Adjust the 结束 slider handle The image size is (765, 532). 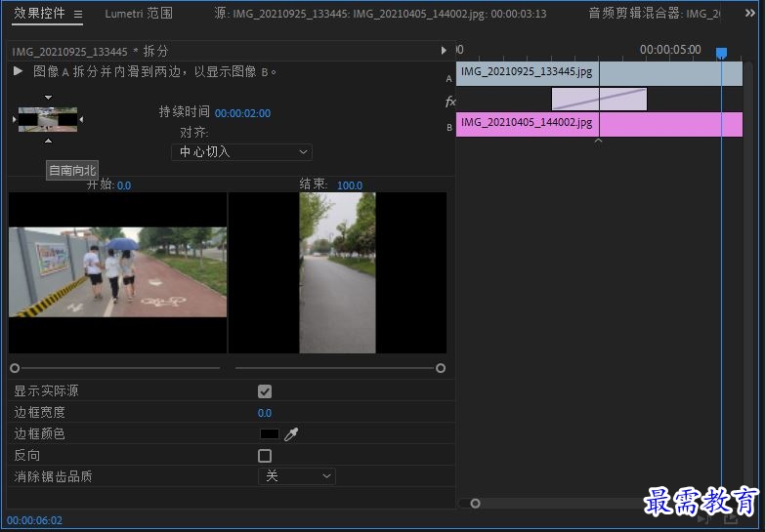tap(441, 368)
